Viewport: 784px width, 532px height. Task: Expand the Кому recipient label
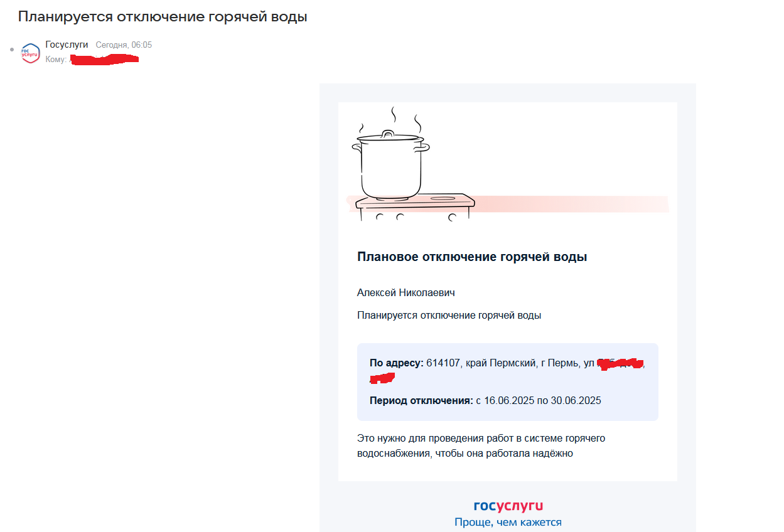coord(56,60)
